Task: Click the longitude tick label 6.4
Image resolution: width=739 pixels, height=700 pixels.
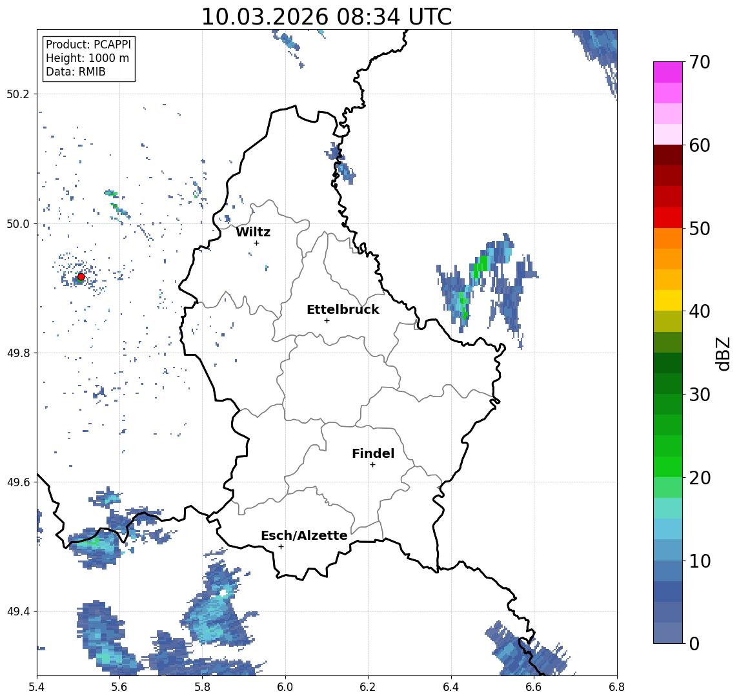Action: (x=451, y=687)
